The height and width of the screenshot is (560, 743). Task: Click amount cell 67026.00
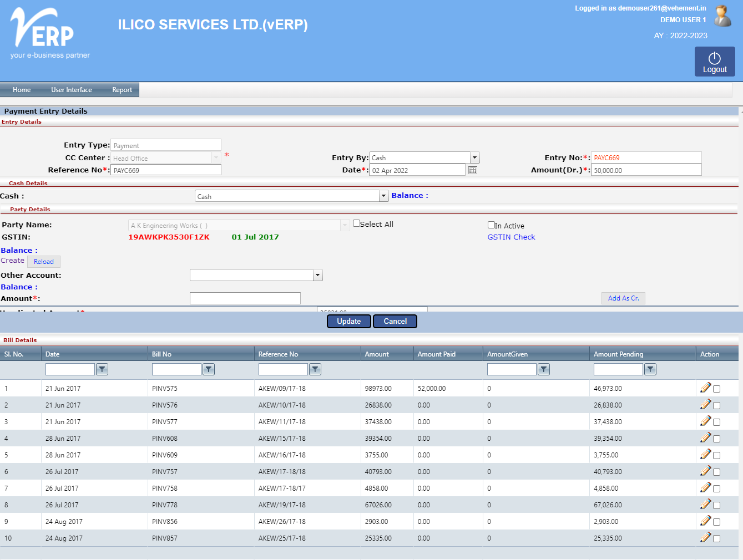(378, 505)
